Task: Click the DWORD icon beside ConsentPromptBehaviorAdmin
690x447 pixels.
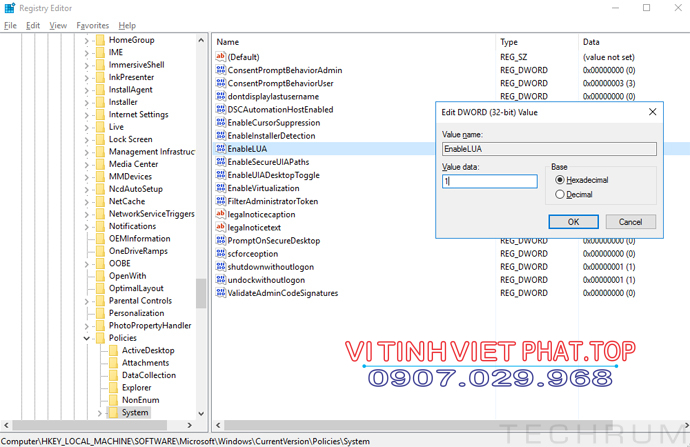Action: click(x=221, y=71)
